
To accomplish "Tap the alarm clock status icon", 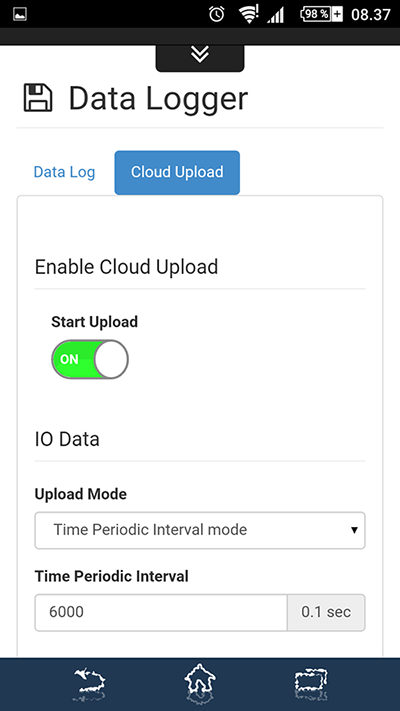I will [217, 15].
